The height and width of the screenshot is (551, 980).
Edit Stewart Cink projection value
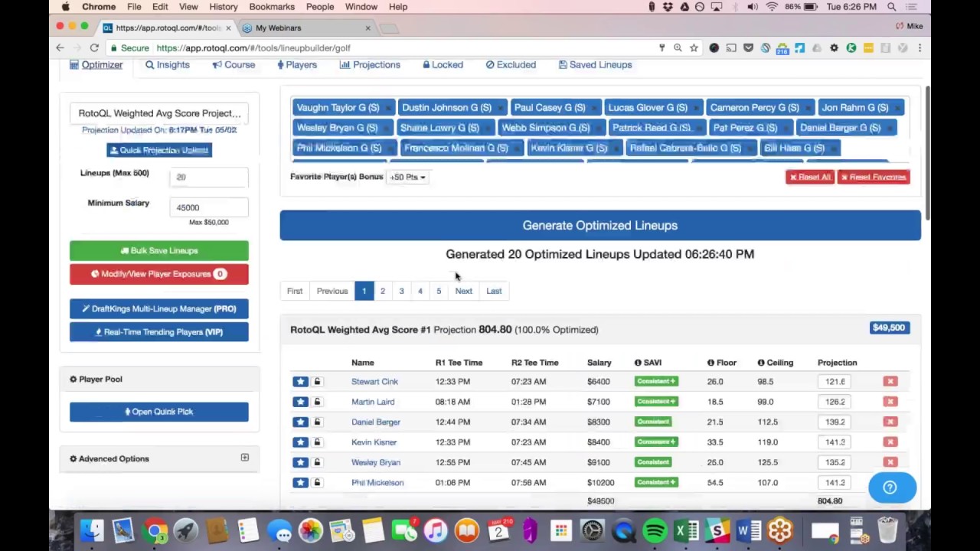[835, 381]
